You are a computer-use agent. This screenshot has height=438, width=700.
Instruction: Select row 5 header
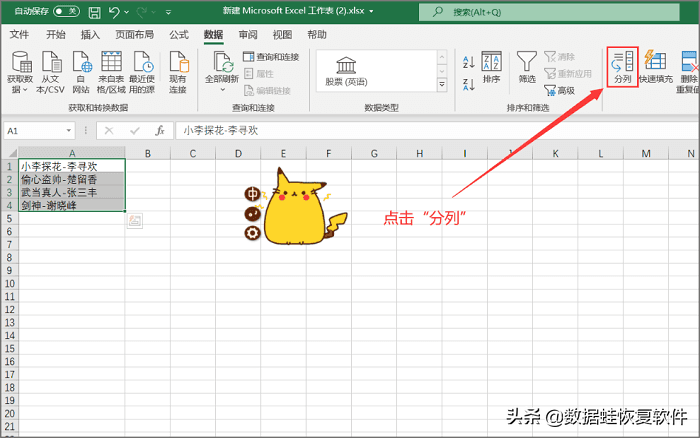(9, 218)
